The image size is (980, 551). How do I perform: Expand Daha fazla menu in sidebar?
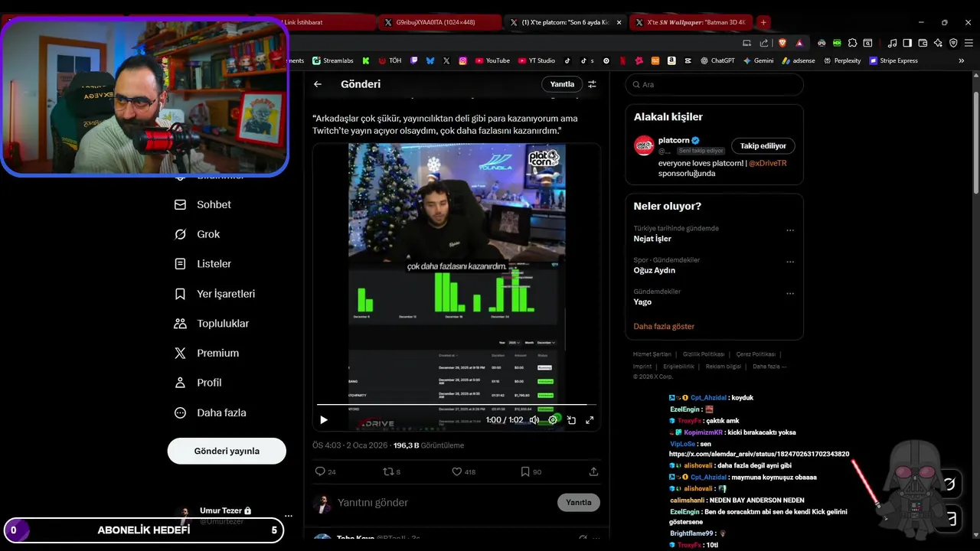211,412
